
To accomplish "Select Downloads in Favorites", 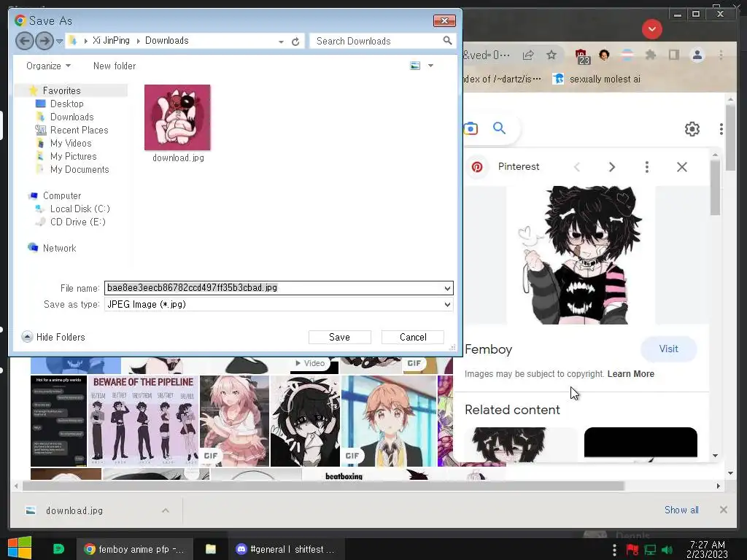I will pyautogui.click(x=72, y=117).
